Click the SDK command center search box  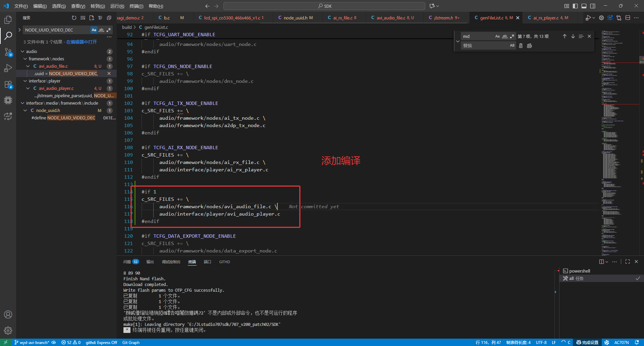(324, 6)
